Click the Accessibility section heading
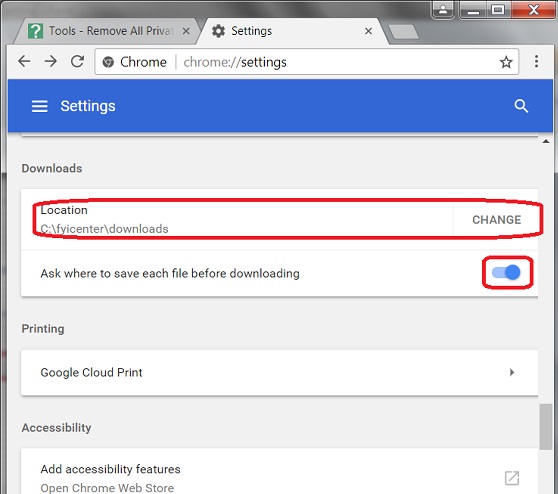 pyautogui.click(x=57, y=427)
